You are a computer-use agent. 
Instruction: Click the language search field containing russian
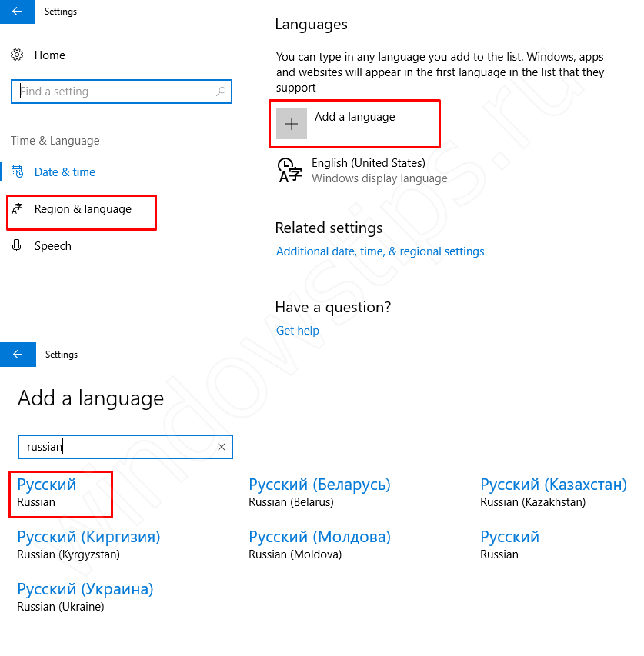click(x=115, y=447)
